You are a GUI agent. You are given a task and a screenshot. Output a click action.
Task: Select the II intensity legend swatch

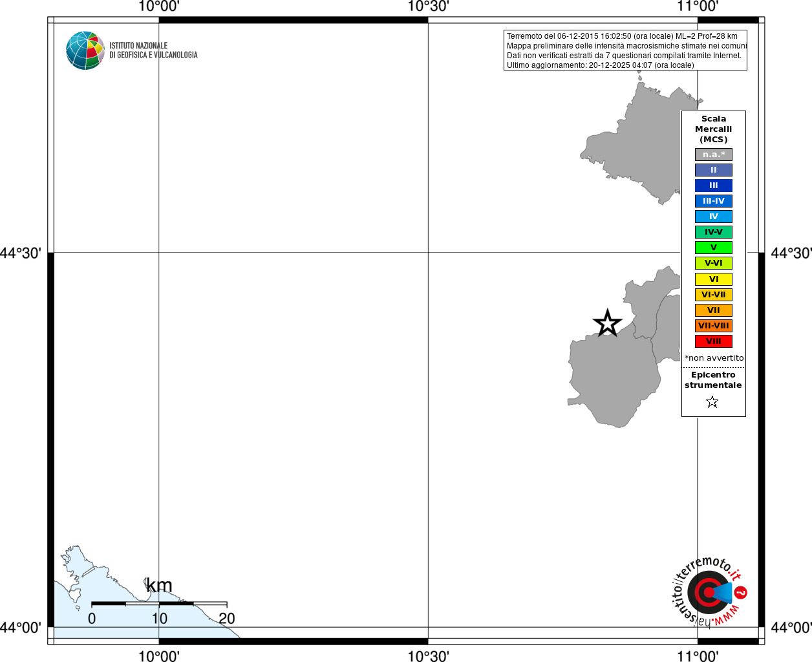(x=714, y=170)
